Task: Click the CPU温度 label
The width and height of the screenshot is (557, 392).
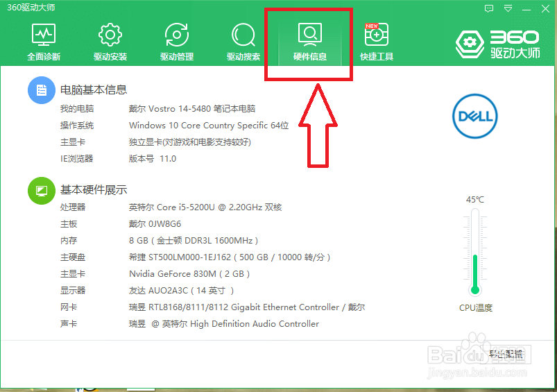Action: click(476, 308)
